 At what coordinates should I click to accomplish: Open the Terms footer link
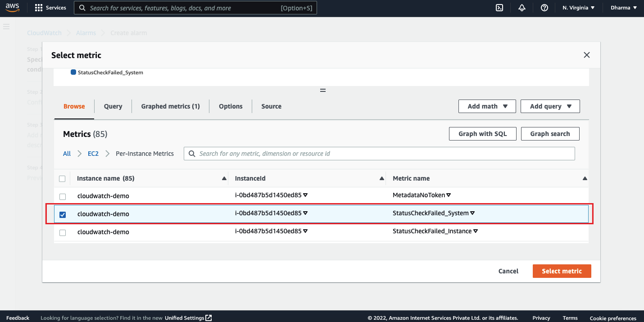click(570, 318)
